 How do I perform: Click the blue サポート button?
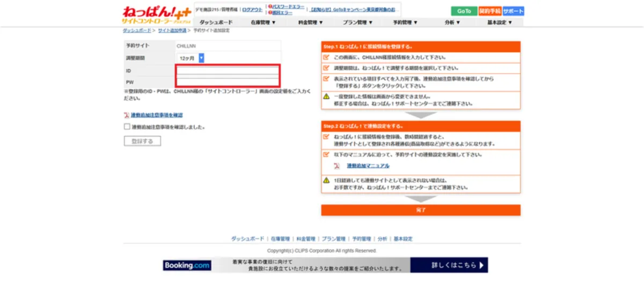click(x=514, y=11)
